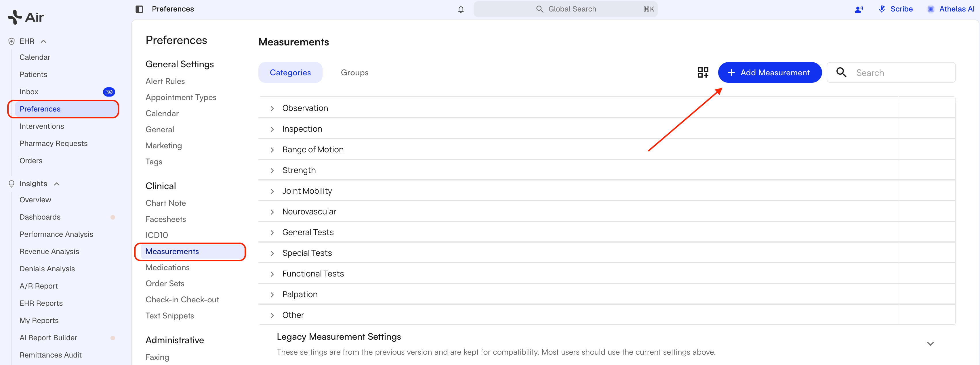
Task: Select the Functional Tests row
Action: [607, 274]
